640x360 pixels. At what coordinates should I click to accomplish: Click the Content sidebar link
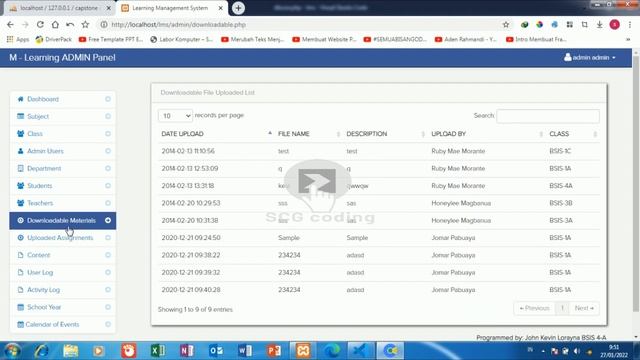62,255
